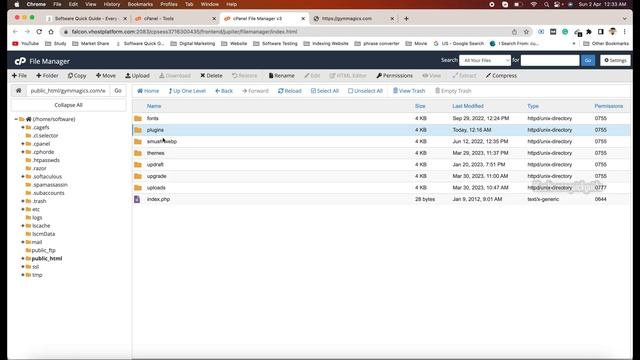Expand the etc tree folder
The height and width of the screenshot is (360, 640).
pyautogui.click(x=23, y=209)
